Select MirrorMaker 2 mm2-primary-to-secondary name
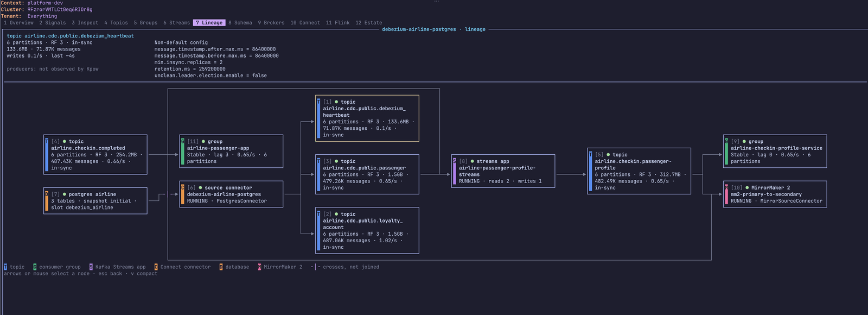 tap(766, 194)
